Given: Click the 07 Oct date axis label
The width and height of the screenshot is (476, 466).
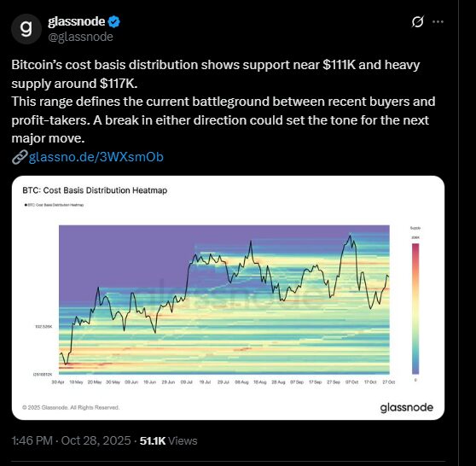Looking at the screenshot, I should 351,382.
